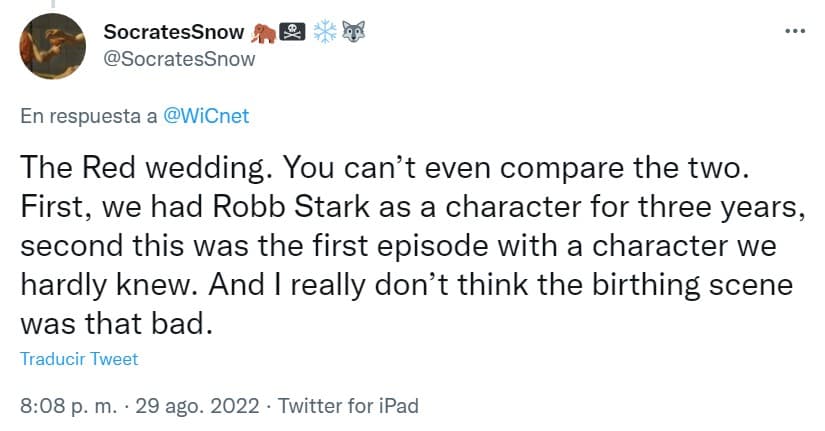This screenshot has height=431, width=825.
Task: Open the SocratesSnow display name link
Action: point(174,32)
